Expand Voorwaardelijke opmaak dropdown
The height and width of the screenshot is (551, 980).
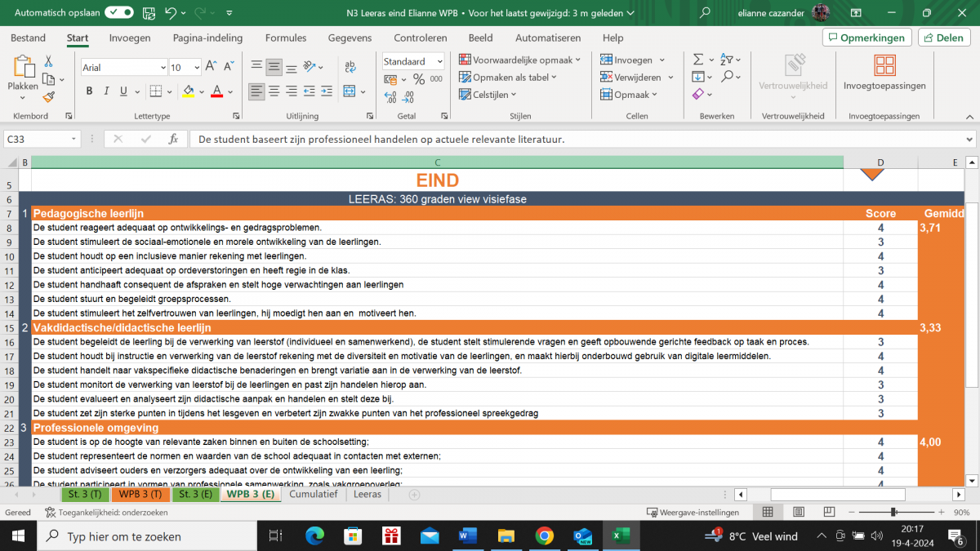click(519, 60)
